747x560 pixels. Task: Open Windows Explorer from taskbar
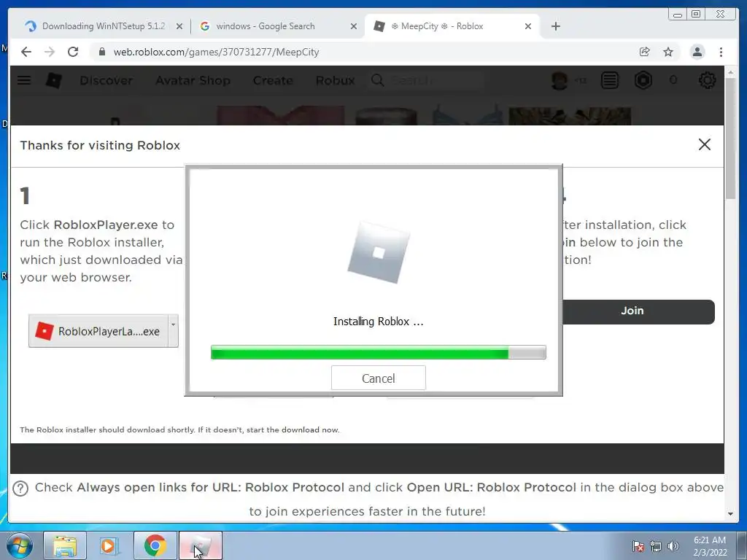click(x=65, y=545)
